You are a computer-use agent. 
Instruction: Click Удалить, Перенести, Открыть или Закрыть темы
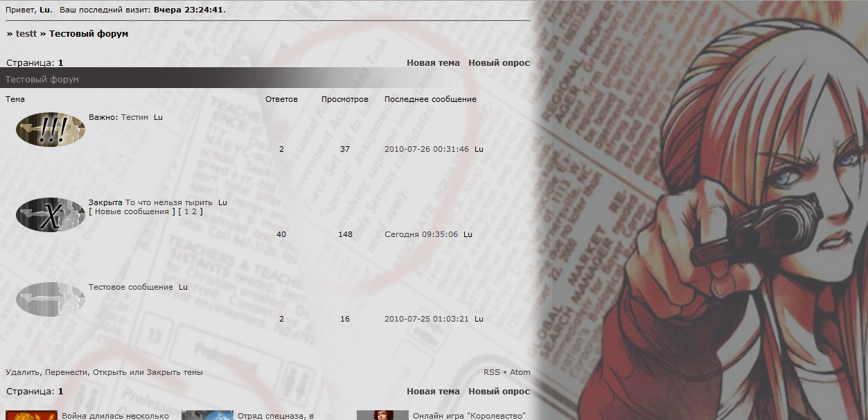pos(104,372)
